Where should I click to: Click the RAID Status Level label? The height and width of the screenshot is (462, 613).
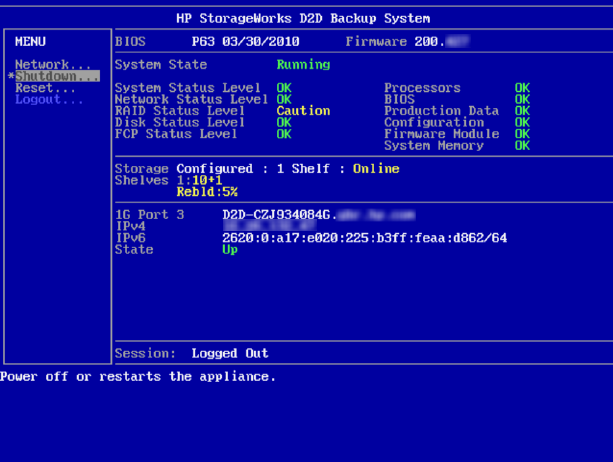coord(180,111)
